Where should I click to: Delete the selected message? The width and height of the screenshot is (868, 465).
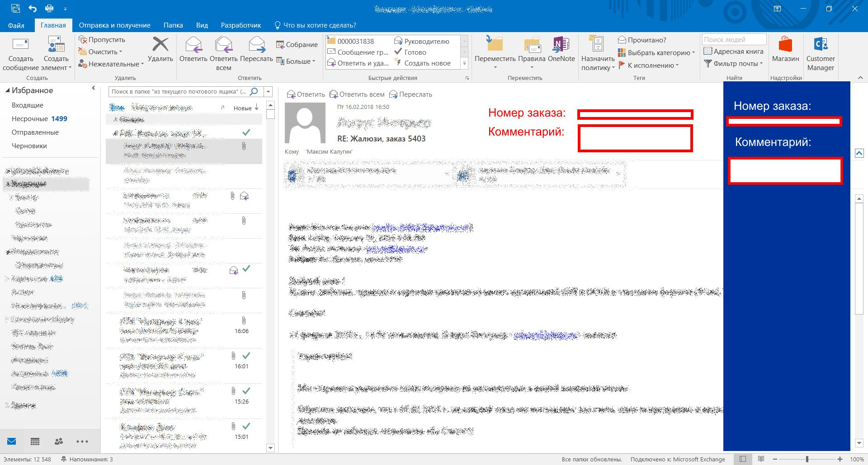(x=160, y=50)
